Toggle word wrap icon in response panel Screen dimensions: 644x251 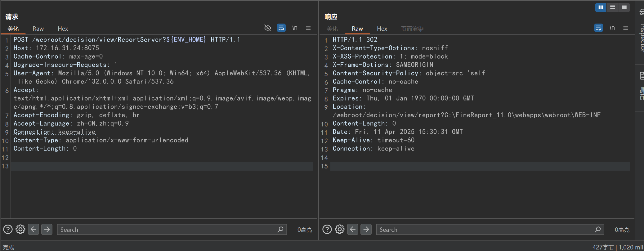(x=598, y=28)
